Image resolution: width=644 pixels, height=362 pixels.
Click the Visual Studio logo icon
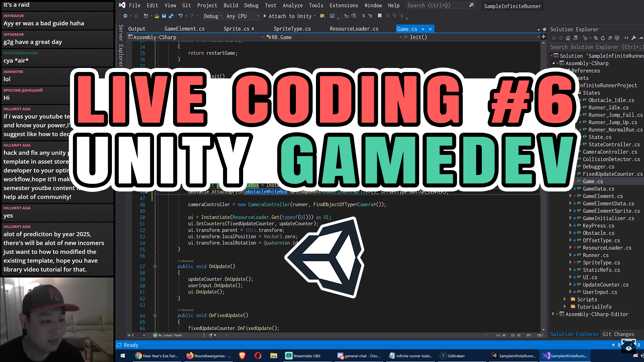[122, 5]
